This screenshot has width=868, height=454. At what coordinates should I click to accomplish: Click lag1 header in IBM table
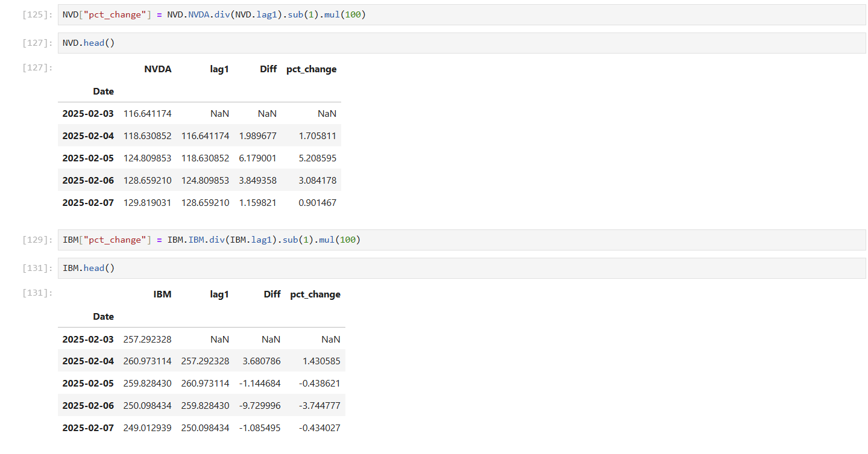coord(219,294)
